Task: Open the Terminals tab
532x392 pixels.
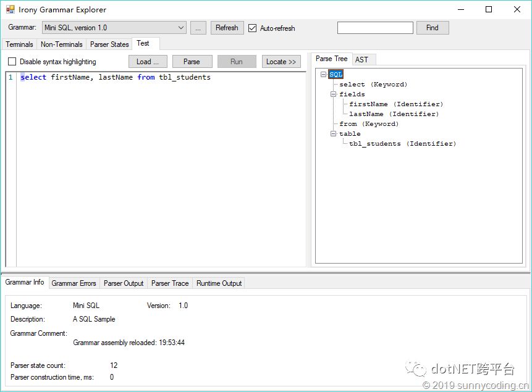Action: 20,44
